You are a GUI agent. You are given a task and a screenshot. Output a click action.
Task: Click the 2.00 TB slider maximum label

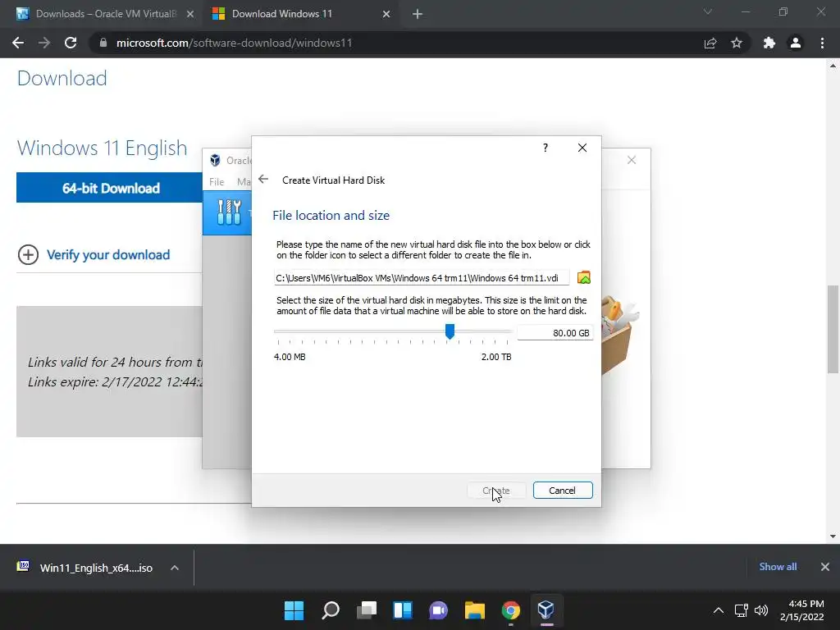click(496, 357)
